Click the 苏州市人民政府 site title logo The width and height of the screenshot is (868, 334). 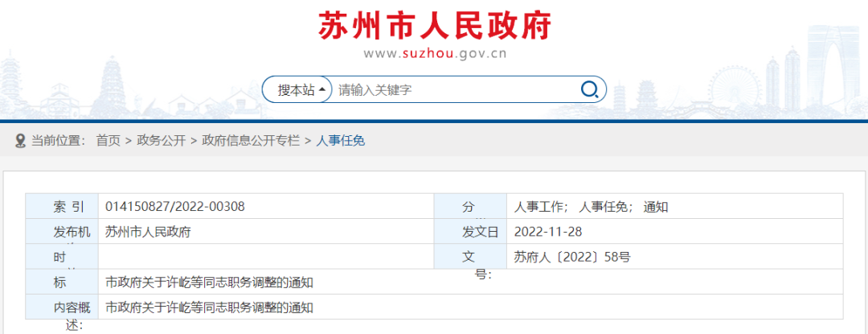(435, 25)
